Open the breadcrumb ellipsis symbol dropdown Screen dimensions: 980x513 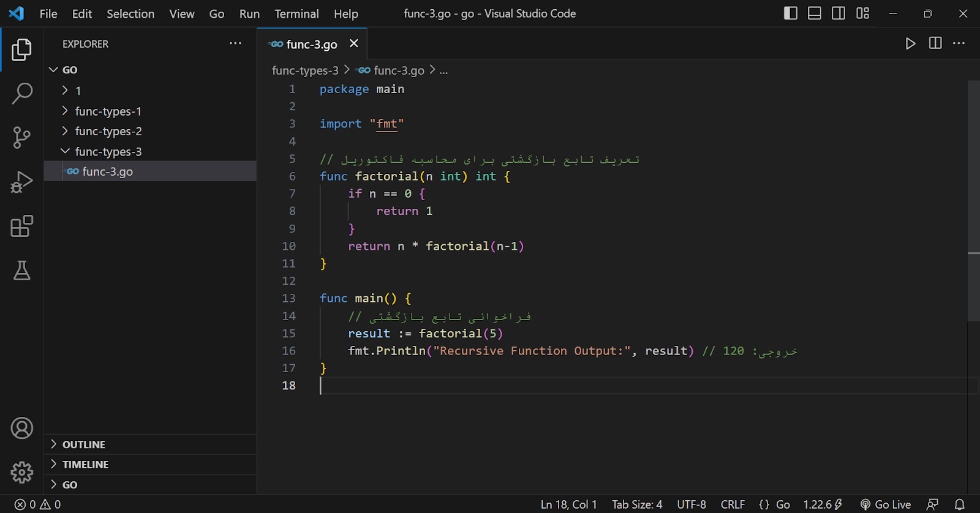[444, 70]
